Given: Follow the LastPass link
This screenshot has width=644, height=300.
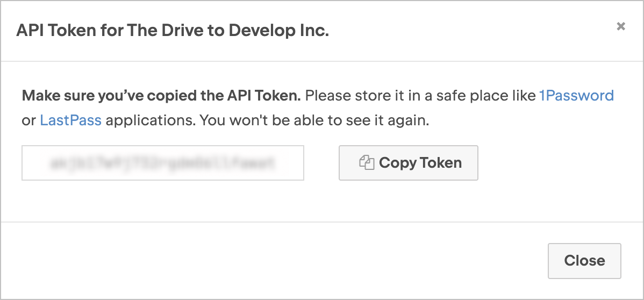Looking at the screenshot, I should pyautogui.click(x=70, y=120).
